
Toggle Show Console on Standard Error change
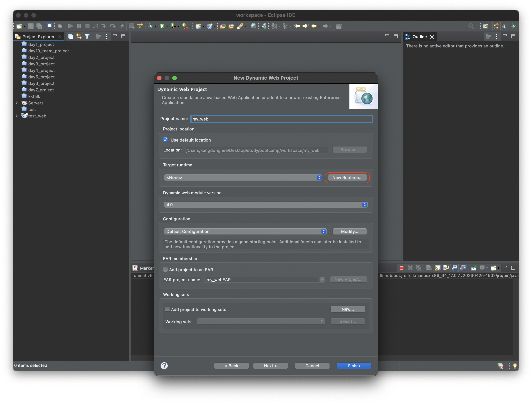pos(463,268)
